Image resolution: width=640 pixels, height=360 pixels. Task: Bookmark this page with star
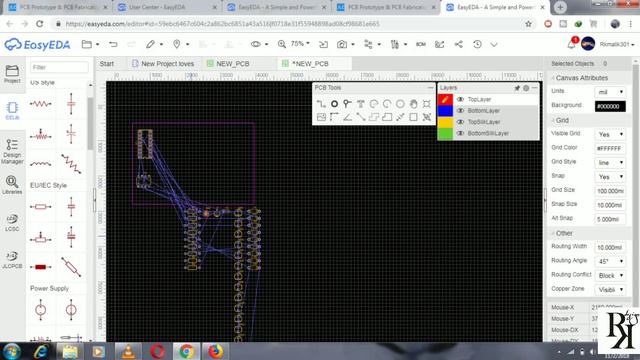point(528,24)
